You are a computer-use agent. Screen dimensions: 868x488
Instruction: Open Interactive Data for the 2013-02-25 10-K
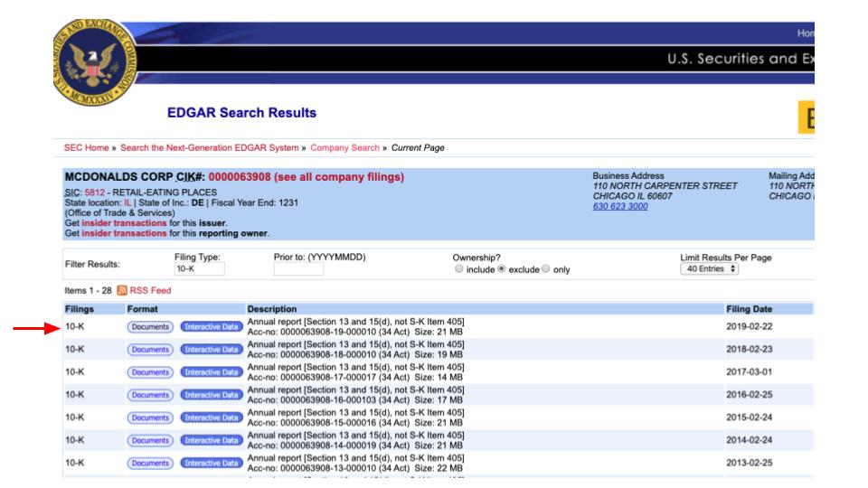pyautogui.click(x=212, y=463)
